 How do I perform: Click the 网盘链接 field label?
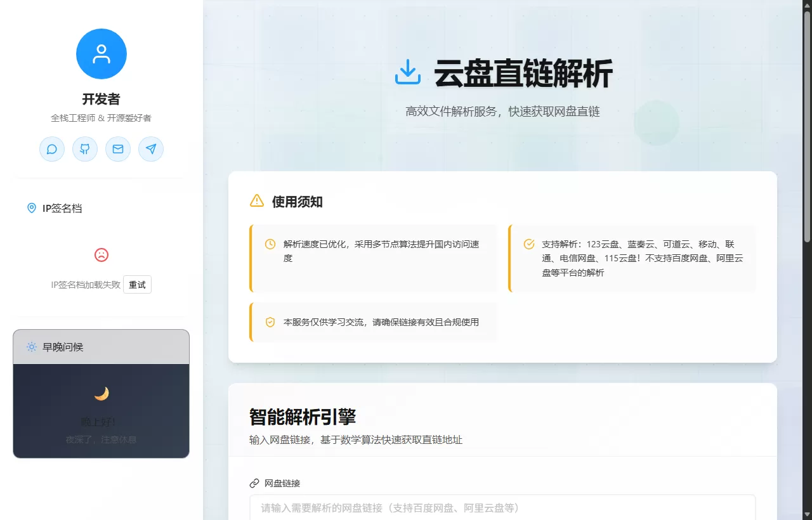pos(282,483)
